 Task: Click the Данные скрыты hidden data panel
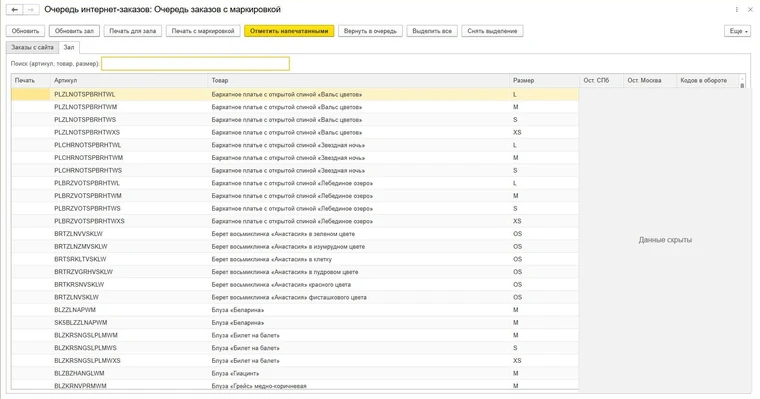pos(665,240)
